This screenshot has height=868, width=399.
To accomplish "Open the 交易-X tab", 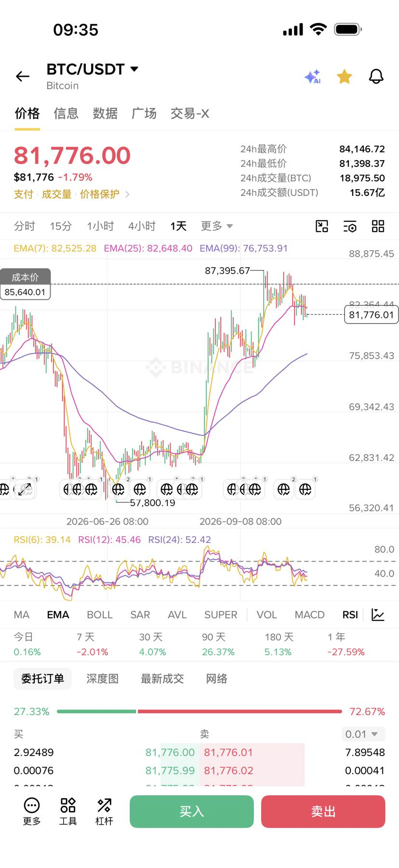I will pyautogui.click(x=190, y=113).
